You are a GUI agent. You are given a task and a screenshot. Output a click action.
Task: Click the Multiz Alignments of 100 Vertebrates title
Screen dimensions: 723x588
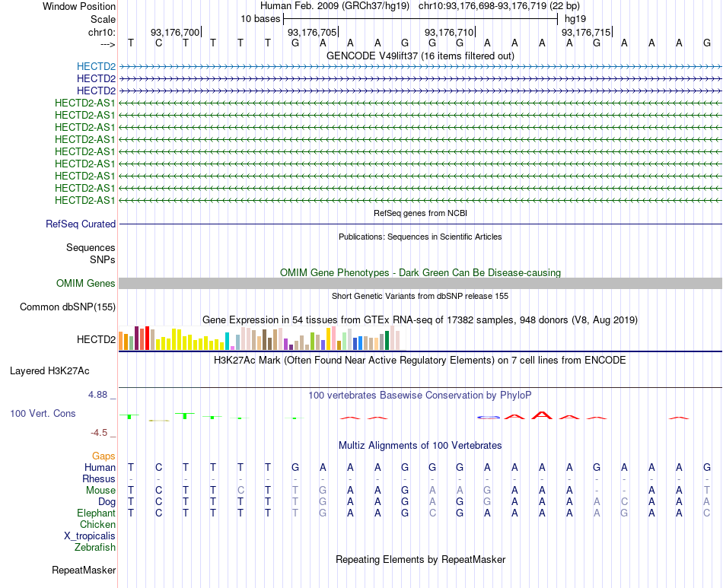pyautogui.click(x=420, y=445)
